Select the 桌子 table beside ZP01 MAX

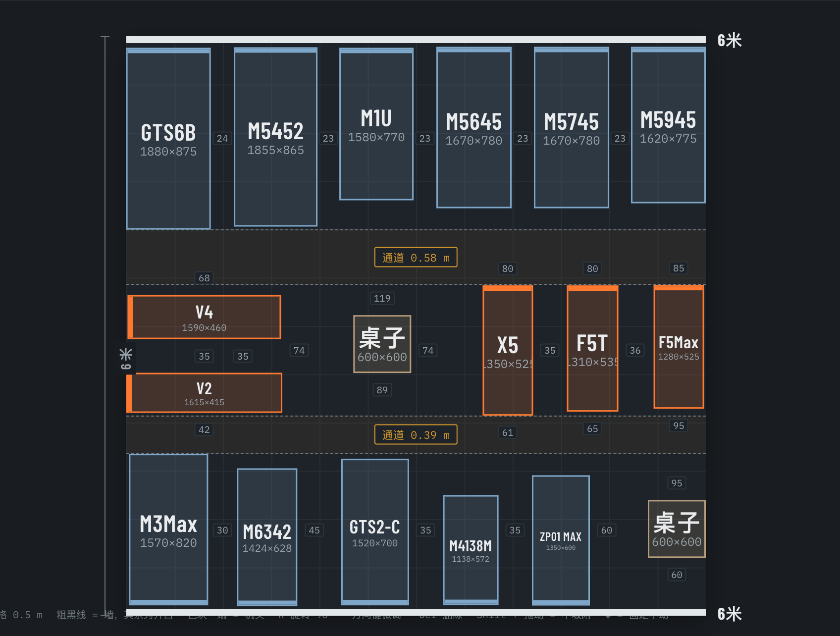[x=677, y=529]
